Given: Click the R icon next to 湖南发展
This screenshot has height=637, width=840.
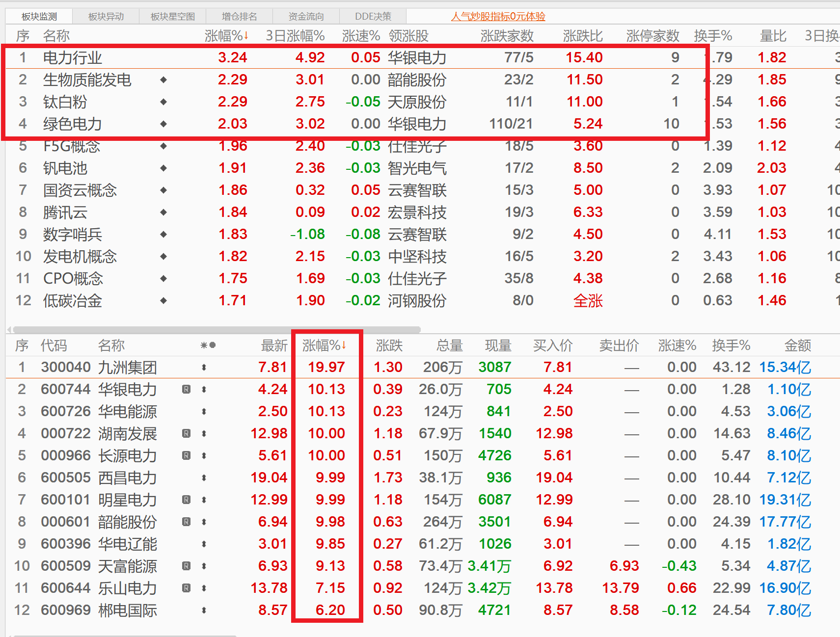Looking at the screenshot, I should [x=186, y=433].
